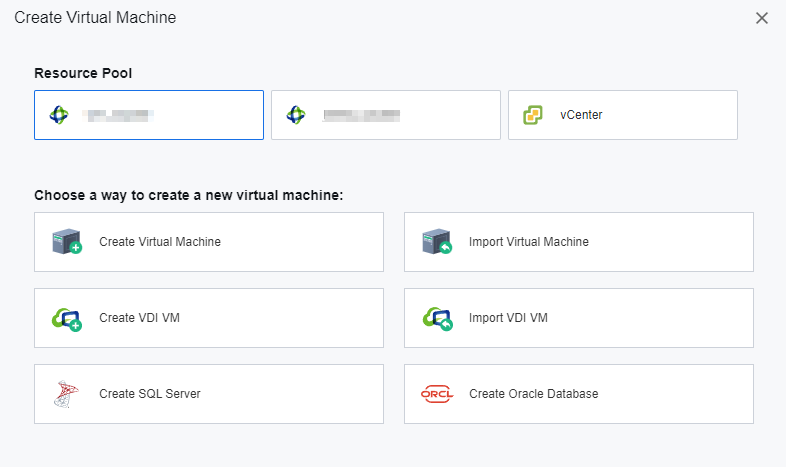Screen dimensions: 786x467
Task: Click the Import VDI VM cloud icon
Action: coord(437,318)
